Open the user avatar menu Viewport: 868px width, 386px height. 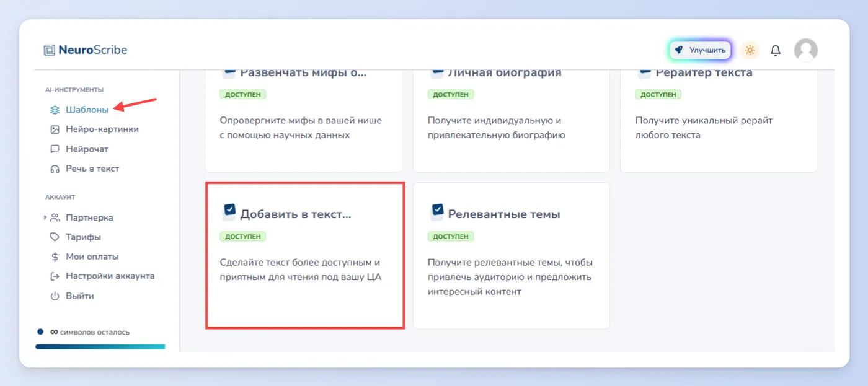[806, 50]
